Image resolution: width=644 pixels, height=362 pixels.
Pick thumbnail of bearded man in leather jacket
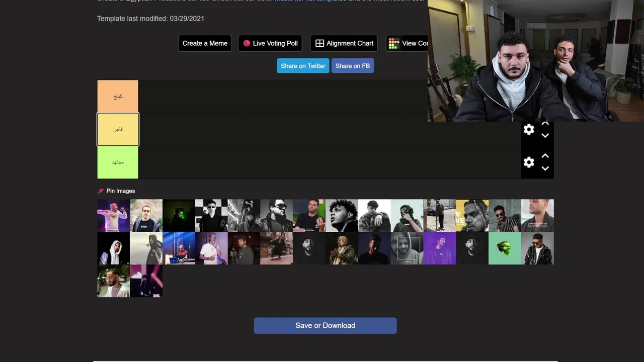point(277,215)
